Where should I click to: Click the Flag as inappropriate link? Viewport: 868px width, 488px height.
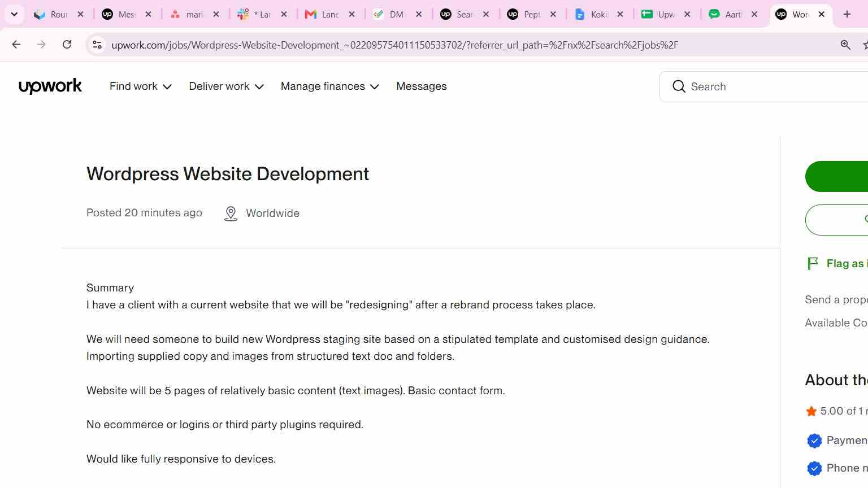847,263
